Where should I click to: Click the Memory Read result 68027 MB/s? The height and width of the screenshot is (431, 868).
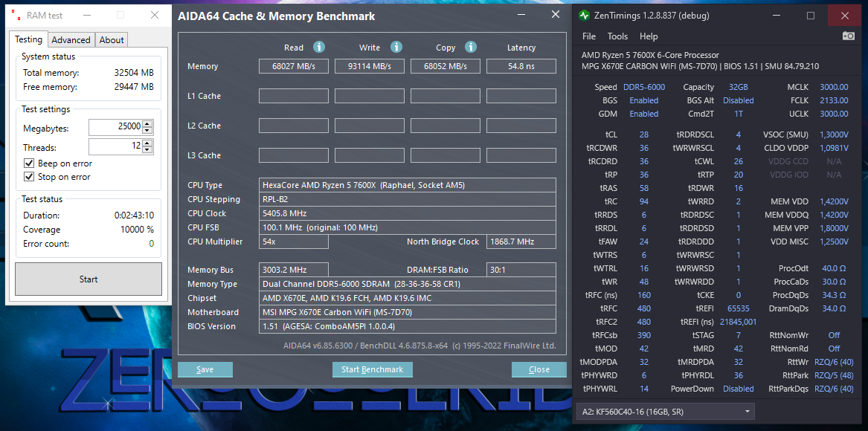click(x=294, y=66)
